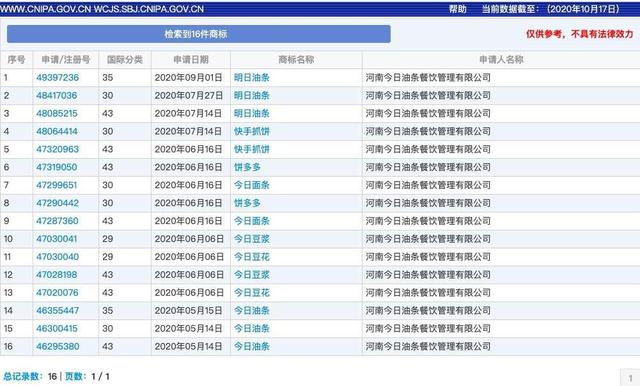
Task: Click the 商标名称 column header
Action: pyautogui.click(x=296, y=60)
